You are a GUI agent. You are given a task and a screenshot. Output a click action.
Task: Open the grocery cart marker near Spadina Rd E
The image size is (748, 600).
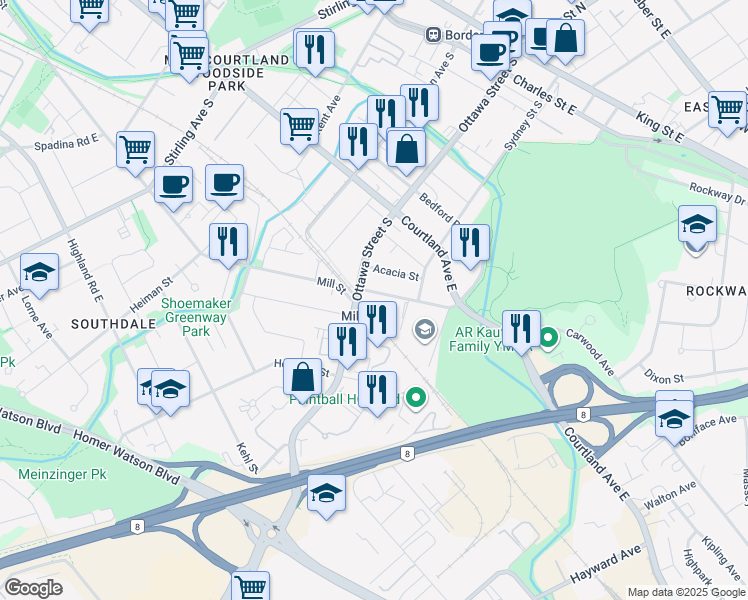click(135, 150)
